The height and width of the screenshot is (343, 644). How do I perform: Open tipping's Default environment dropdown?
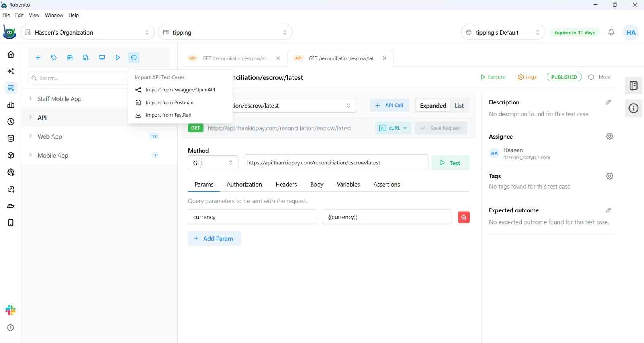coord(503,32)
